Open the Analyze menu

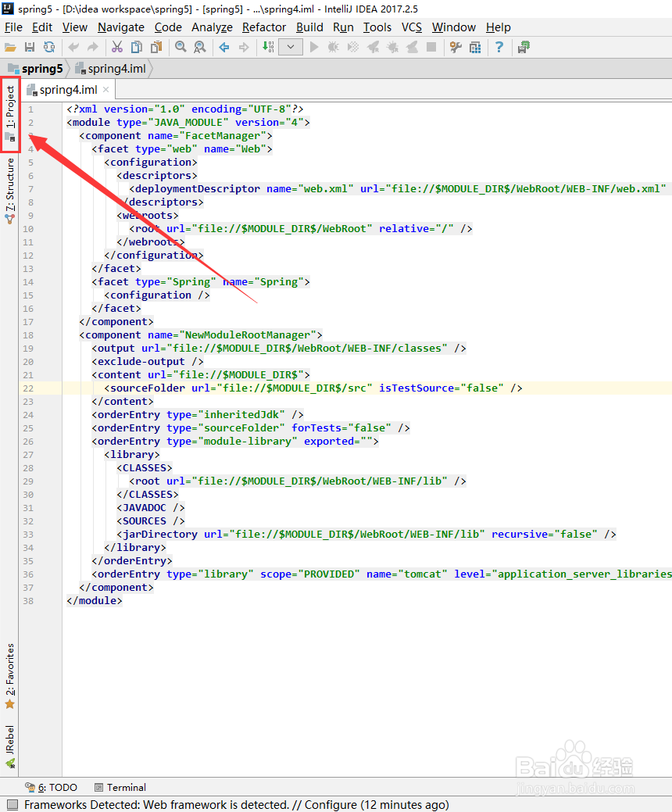point(213,27)
